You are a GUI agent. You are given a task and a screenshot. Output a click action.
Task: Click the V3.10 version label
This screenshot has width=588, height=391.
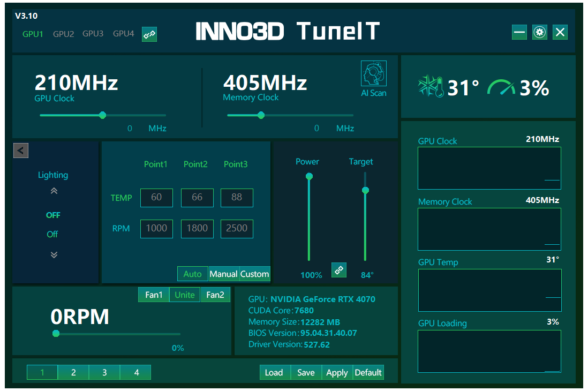[26, 16]
